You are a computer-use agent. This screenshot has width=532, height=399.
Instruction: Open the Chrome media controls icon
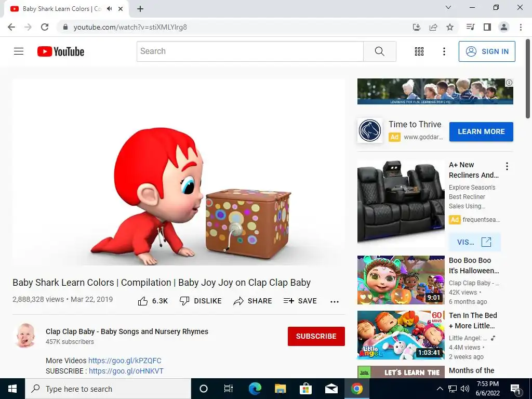[470, 27]
